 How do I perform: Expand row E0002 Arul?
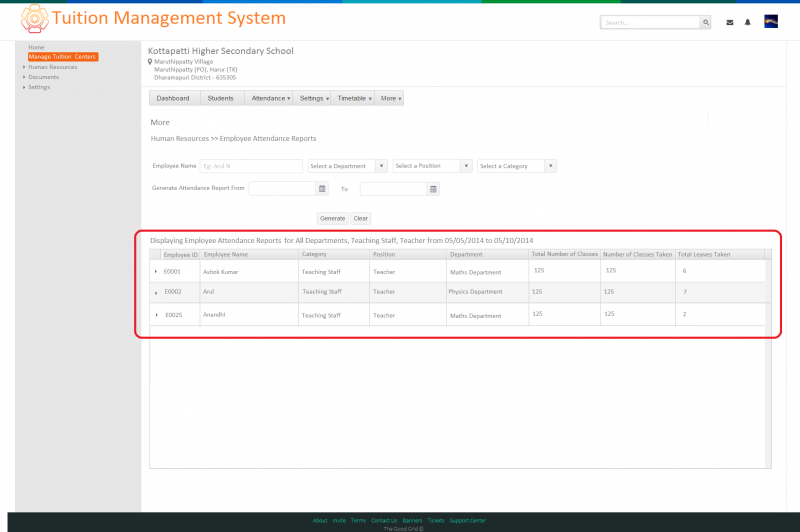[x=156, y=293]
